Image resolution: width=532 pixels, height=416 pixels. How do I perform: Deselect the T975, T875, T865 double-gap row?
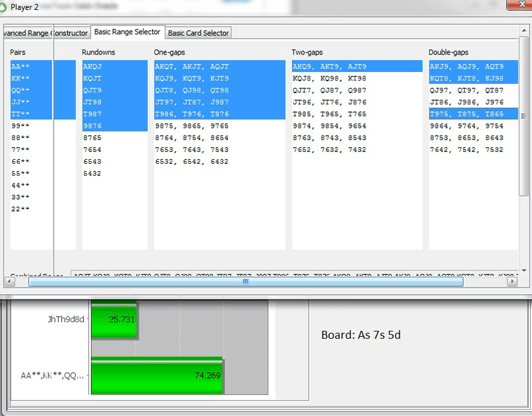(x=466, y=114)
